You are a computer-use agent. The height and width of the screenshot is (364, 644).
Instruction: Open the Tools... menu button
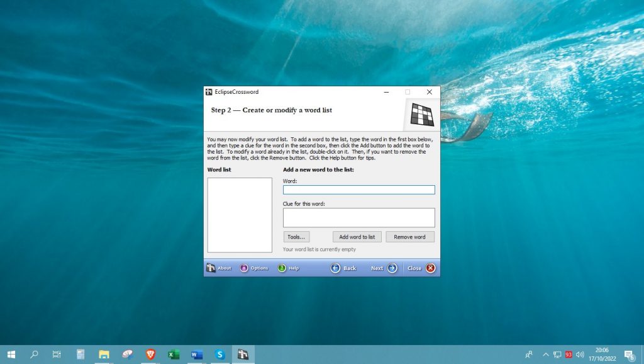296,237
